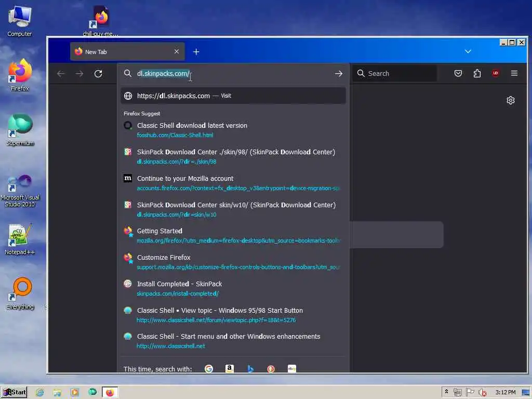Open the Start menu button

(x=14, y=392)
